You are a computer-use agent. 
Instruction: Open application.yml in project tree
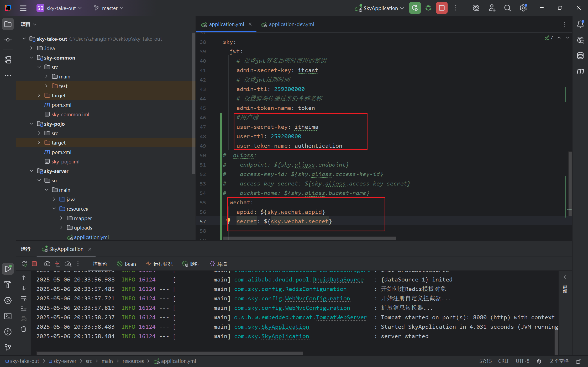(91, 237)
